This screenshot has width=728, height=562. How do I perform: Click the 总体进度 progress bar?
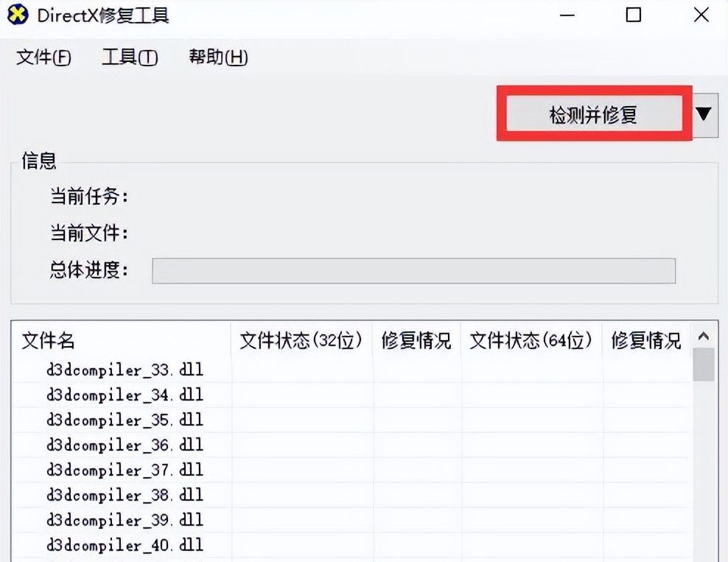(413, 270)
